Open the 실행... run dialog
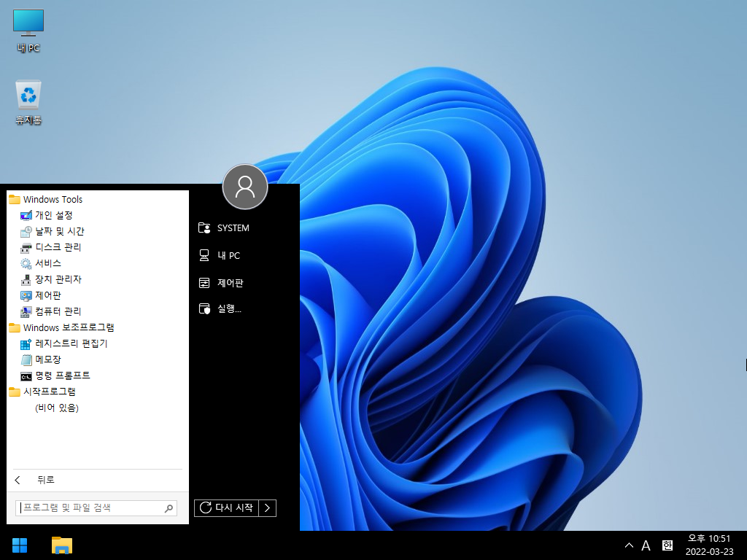 220,309
